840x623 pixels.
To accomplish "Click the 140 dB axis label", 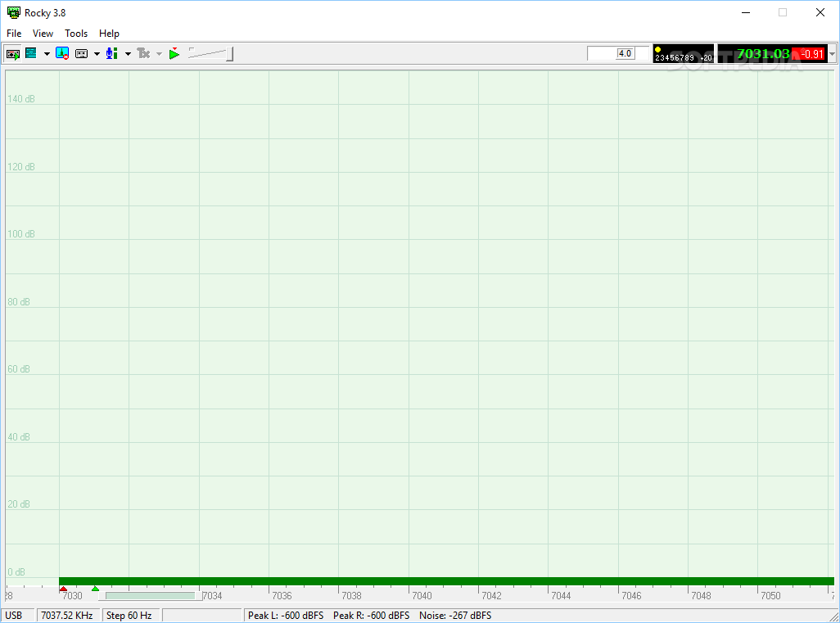I will (21, 98).
